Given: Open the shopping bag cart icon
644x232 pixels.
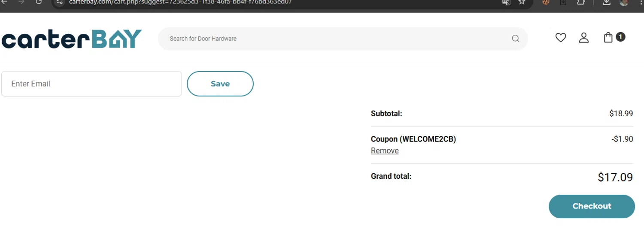Looking at the screenshot, I should [608, 38].
